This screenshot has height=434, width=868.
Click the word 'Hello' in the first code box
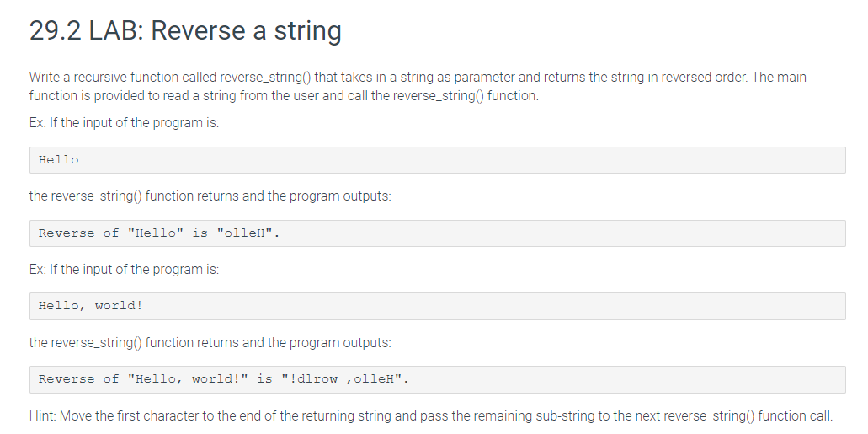(x=59, y=160)
